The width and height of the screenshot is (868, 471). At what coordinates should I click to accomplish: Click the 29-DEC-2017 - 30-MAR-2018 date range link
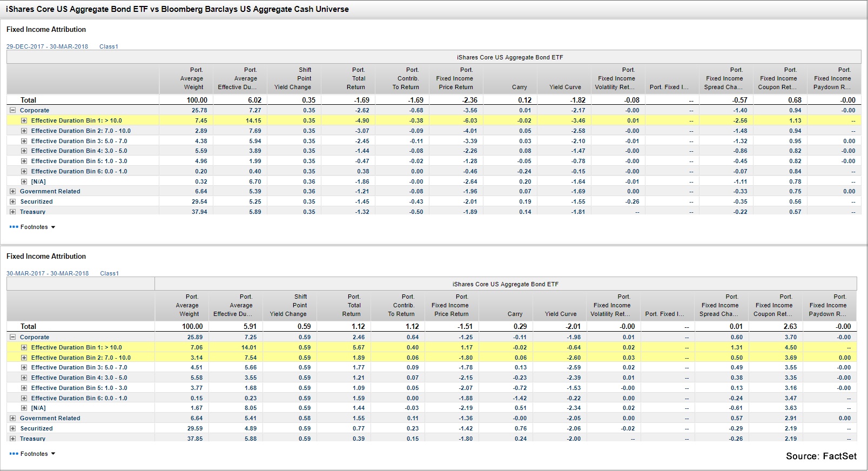pyautogui.click(x=47, y=46)
